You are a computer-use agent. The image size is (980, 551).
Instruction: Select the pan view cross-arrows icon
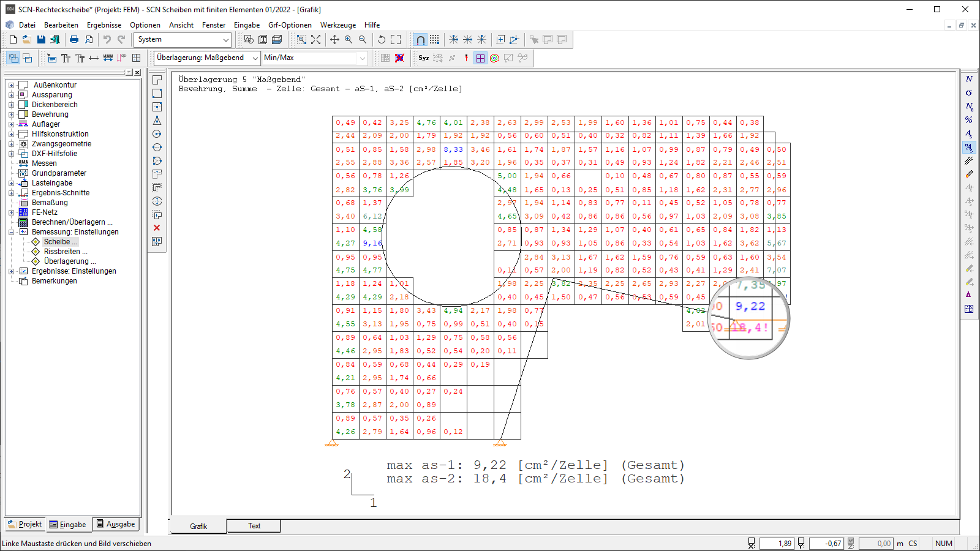[x=334, y=39]
